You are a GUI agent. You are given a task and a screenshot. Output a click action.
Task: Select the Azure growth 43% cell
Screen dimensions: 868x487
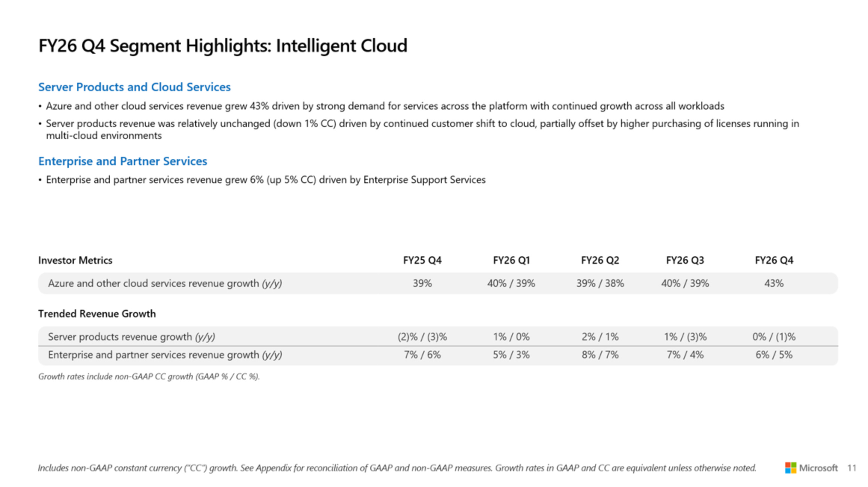[774, 283]
